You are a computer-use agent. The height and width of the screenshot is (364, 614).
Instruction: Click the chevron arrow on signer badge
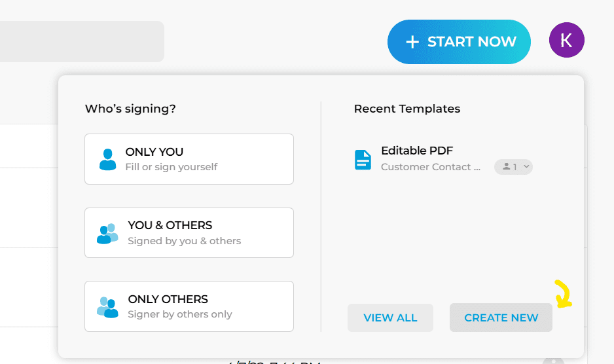point(526,166)
